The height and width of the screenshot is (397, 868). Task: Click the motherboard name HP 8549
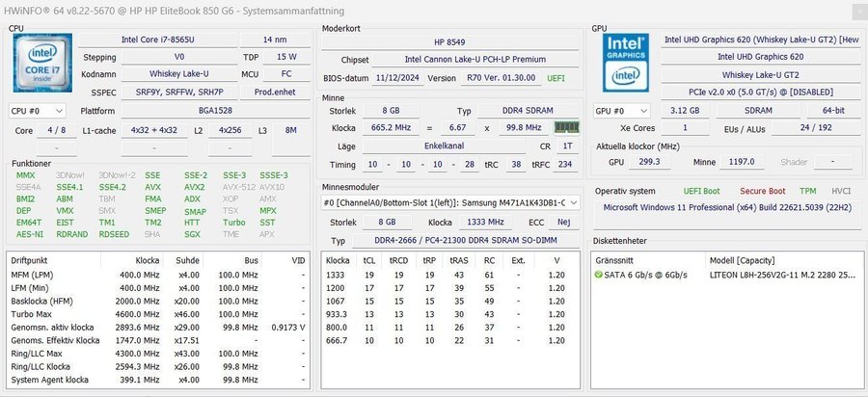[x=450, y=42]
